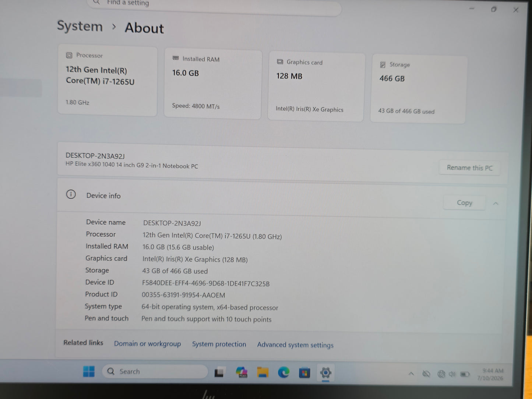This screenshot has width=532, height=399.
Task: Go back to System in the breadcrumb
Action: [80, 26]
